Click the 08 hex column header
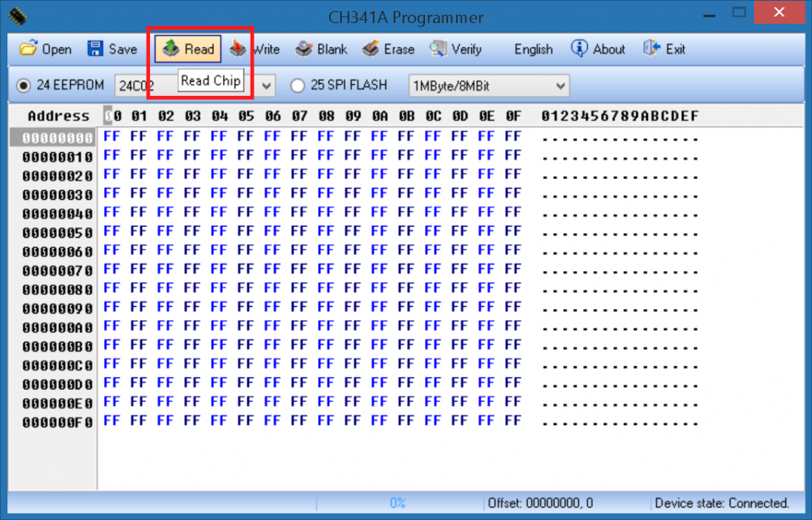The image size is (812, 520). pos(326,116)
